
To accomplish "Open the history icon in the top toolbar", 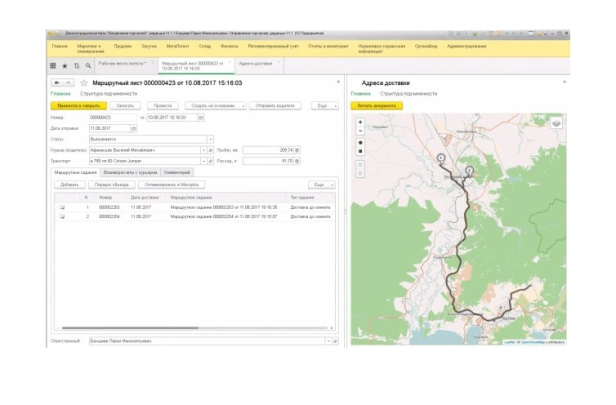I will 75,65.
